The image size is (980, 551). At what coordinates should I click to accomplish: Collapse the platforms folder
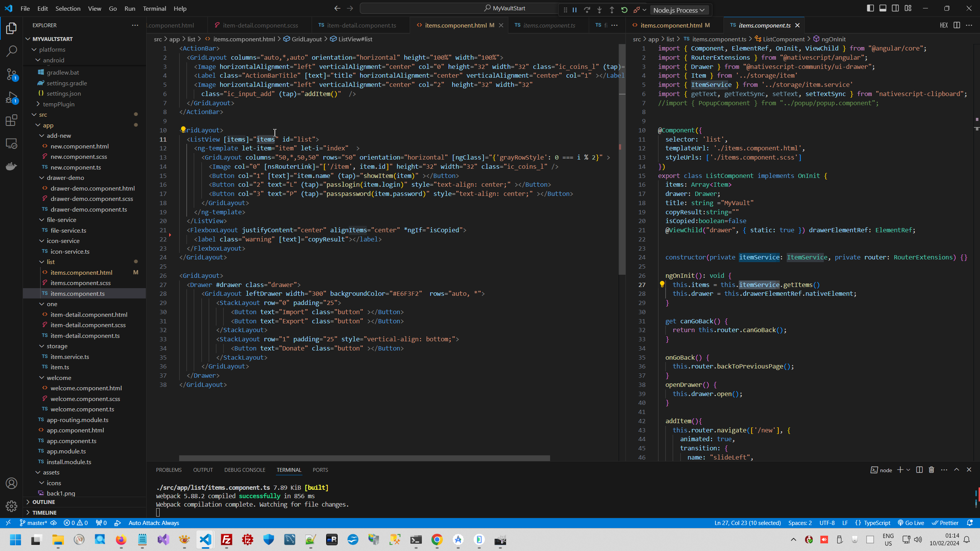pyautogui.click(x=52, y=49)
